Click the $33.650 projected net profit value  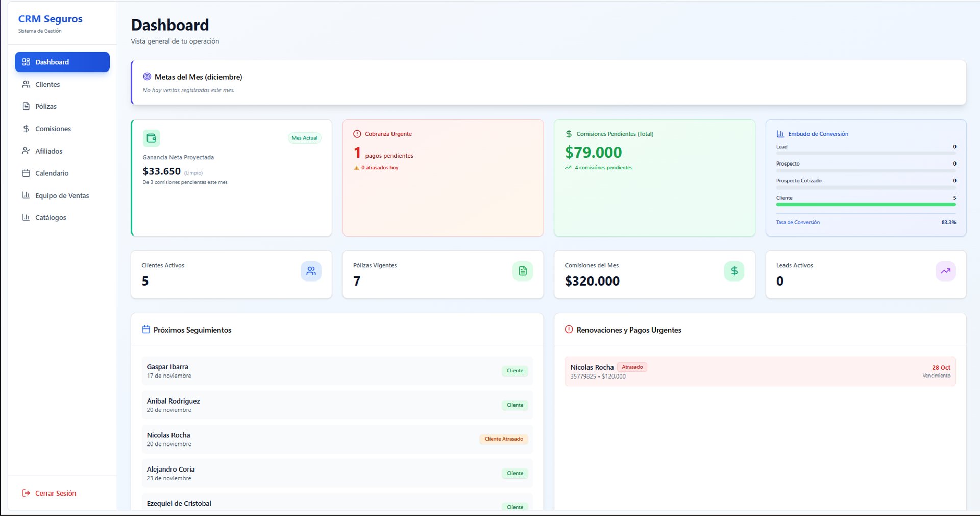pos(162,171)
